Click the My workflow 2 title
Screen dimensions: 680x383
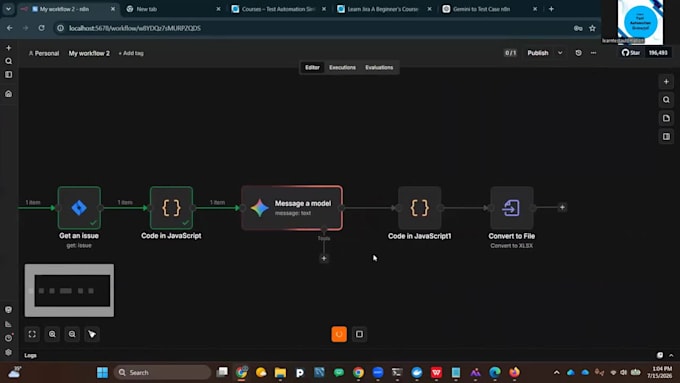(89, 53)
